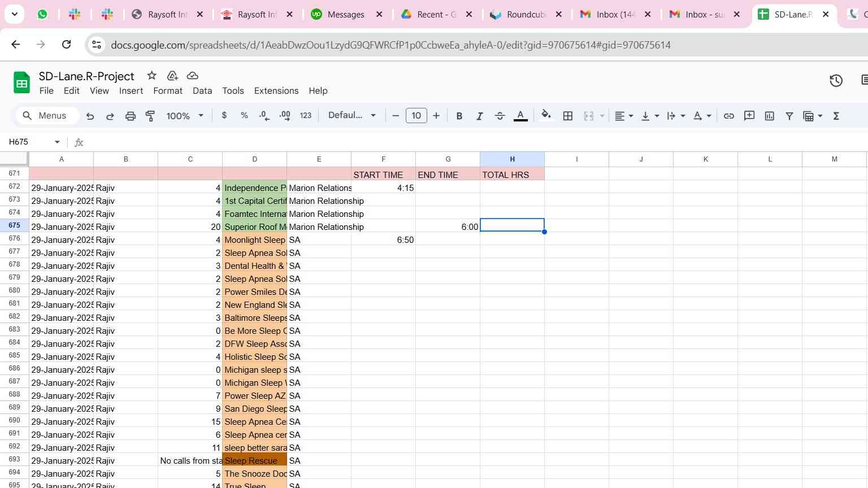Toggle strikethrough formatting
The image size is (868, 488).
500,116
